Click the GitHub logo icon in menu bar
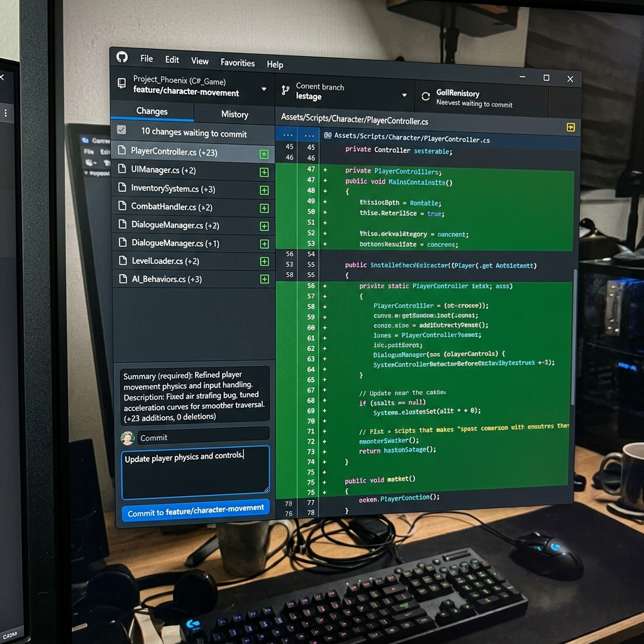644x644 pixels. [122, 57]
